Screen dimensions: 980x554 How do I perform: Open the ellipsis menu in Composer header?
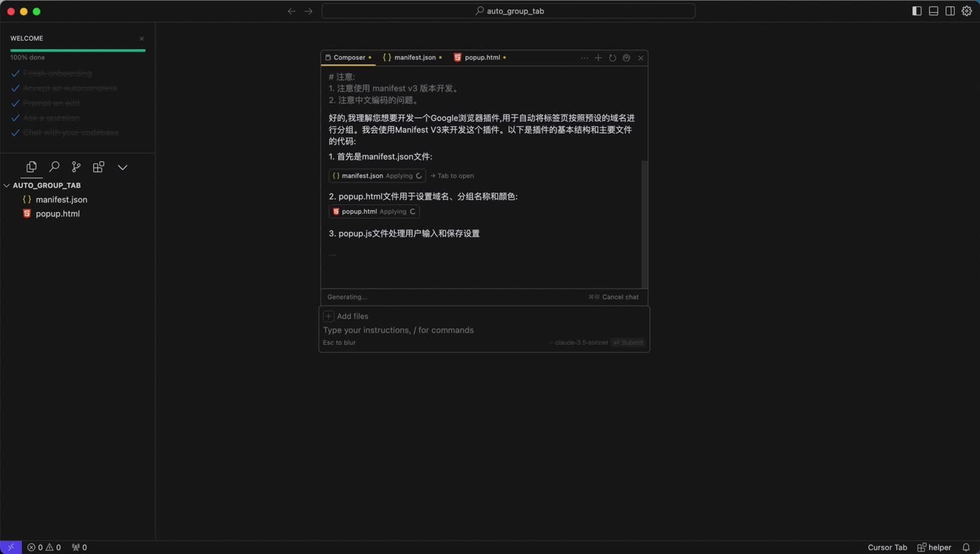[x=584, y=58]
